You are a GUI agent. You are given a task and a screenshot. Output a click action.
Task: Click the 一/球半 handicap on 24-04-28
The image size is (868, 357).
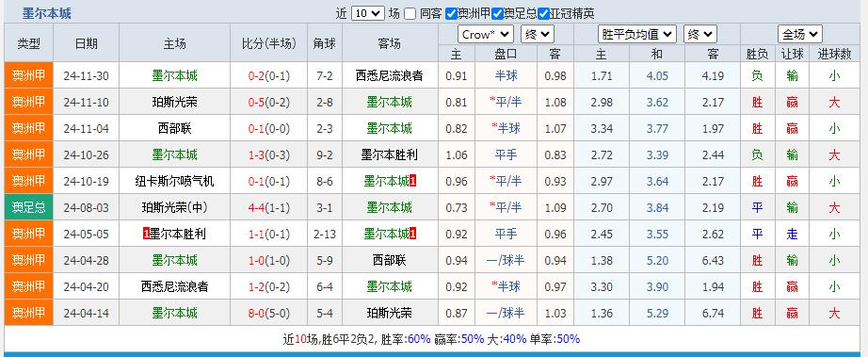(506, 260)
